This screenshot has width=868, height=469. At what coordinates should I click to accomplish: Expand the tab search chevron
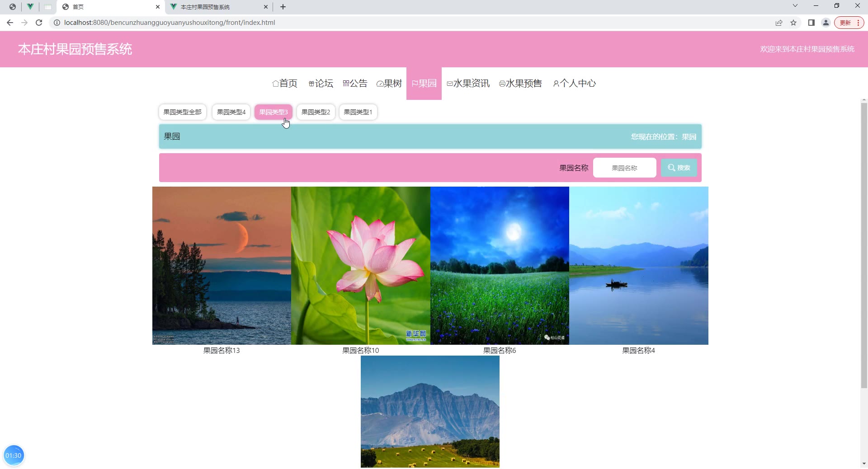795,6
